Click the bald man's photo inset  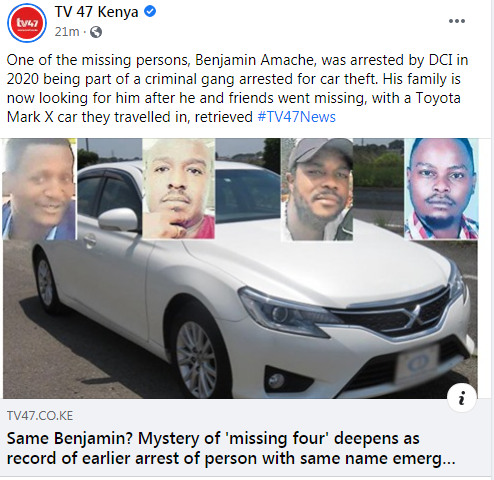coord(179,189)
